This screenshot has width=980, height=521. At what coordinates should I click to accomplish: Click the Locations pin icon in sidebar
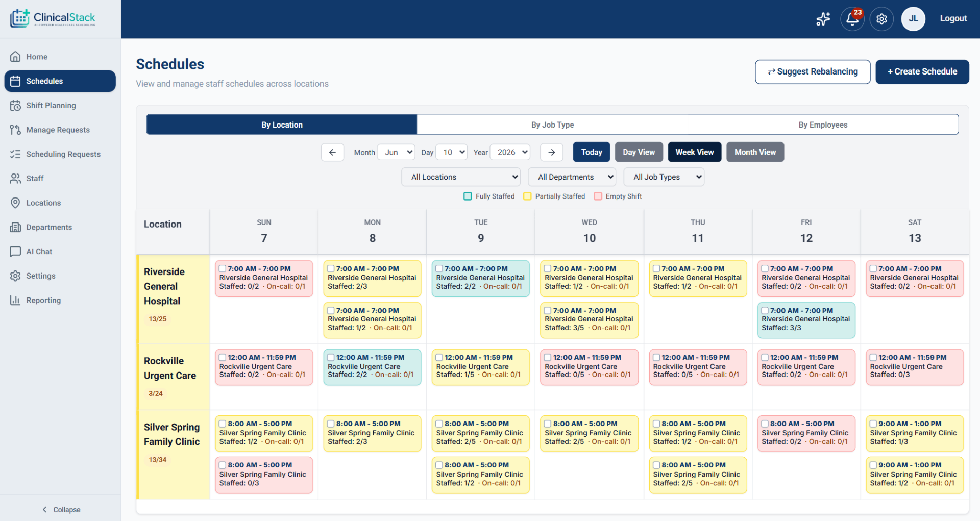tap(15, 203)
